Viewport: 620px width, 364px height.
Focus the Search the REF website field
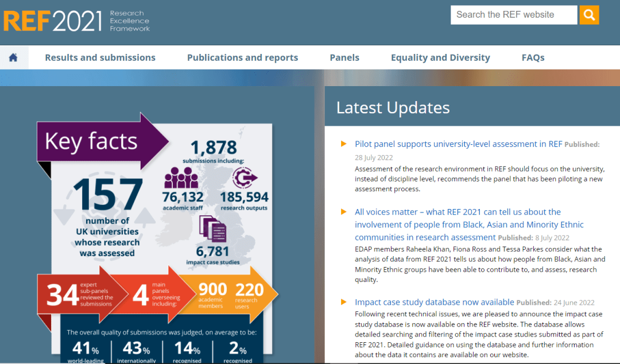click(x=513, y=15)
